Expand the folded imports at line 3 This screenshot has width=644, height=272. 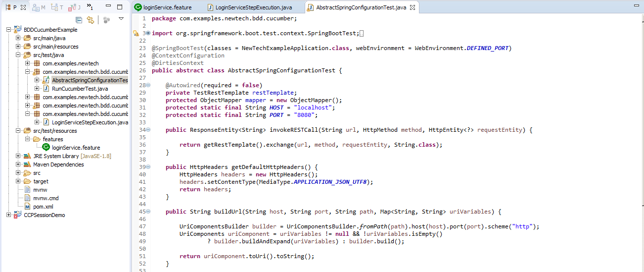(x=148, y=33)
